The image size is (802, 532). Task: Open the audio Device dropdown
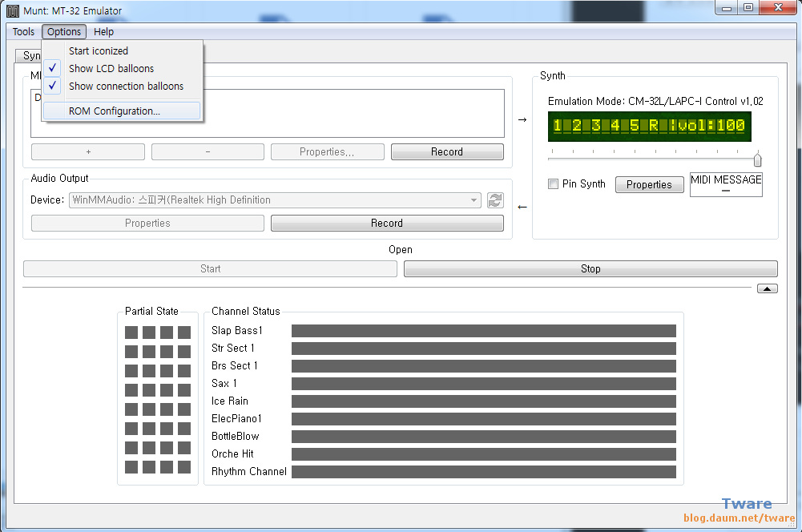275,200
